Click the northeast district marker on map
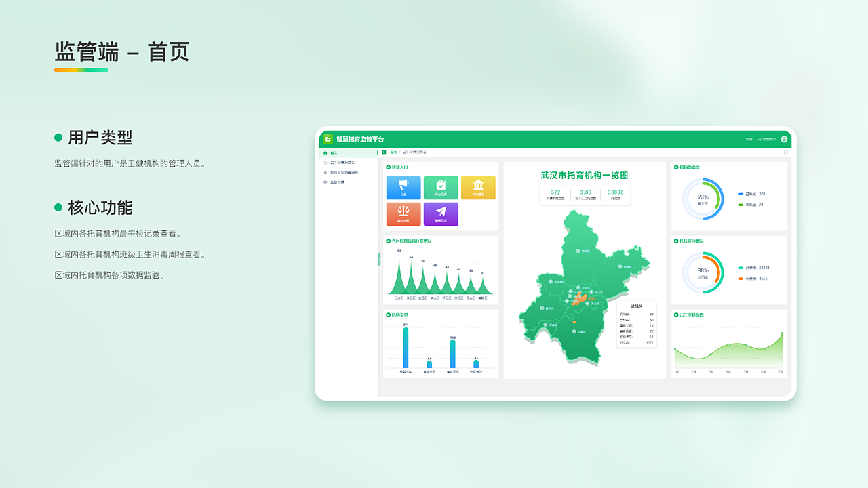This screenshot has height=488, width=868. pyautogui.click(x=620, y=267)
